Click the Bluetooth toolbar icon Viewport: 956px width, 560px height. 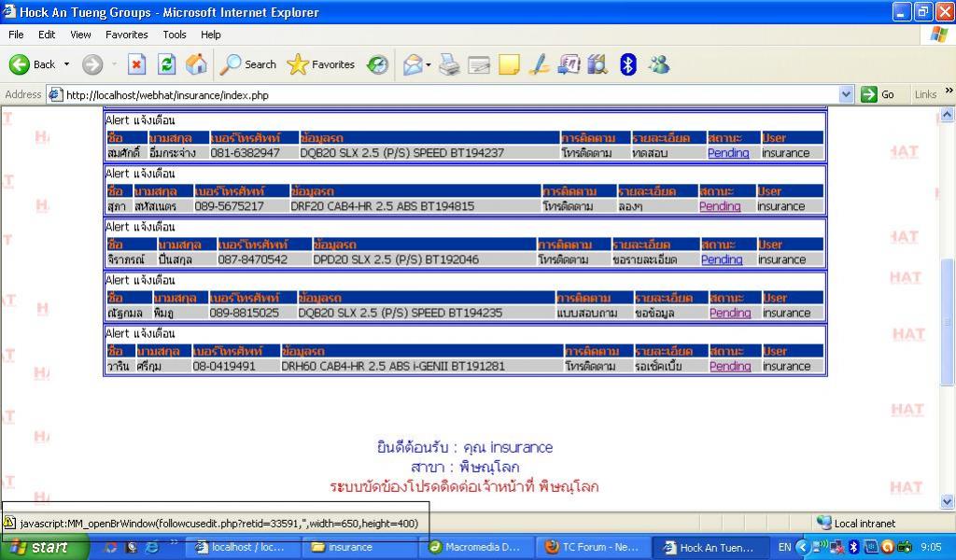coord(628,64)
